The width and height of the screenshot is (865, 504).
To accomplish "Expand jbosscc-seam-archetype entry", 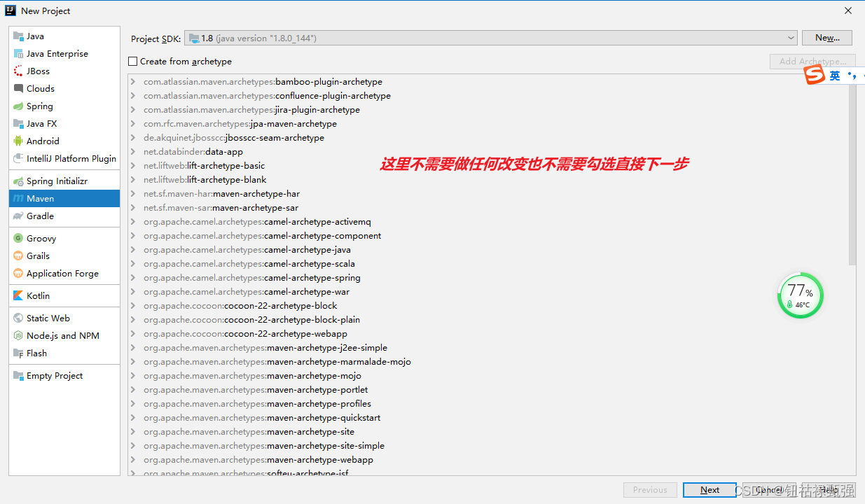I will (x=133, y=138).
